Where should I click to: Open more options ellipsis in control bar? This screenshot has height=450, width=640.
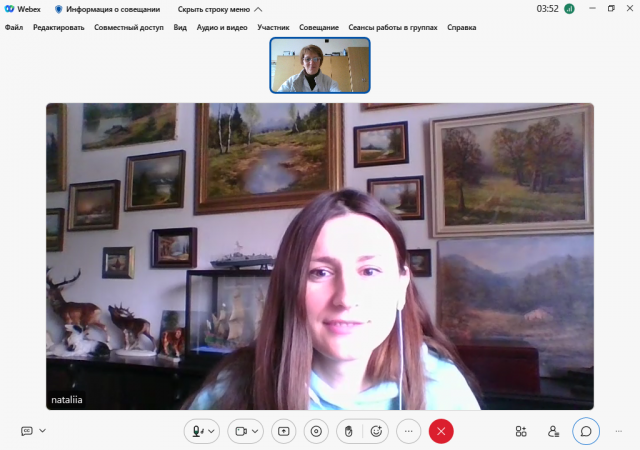409,431
